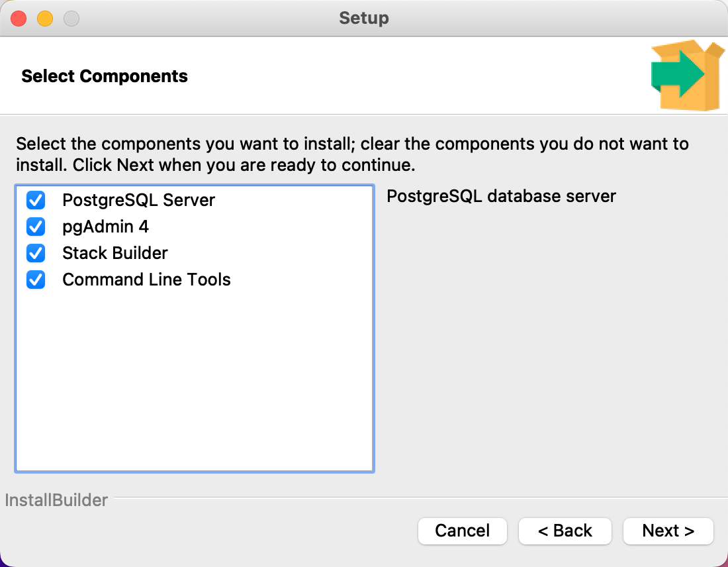Click the Select Components heading
Viewport: 728px width, 567px height.
(105, 76)
